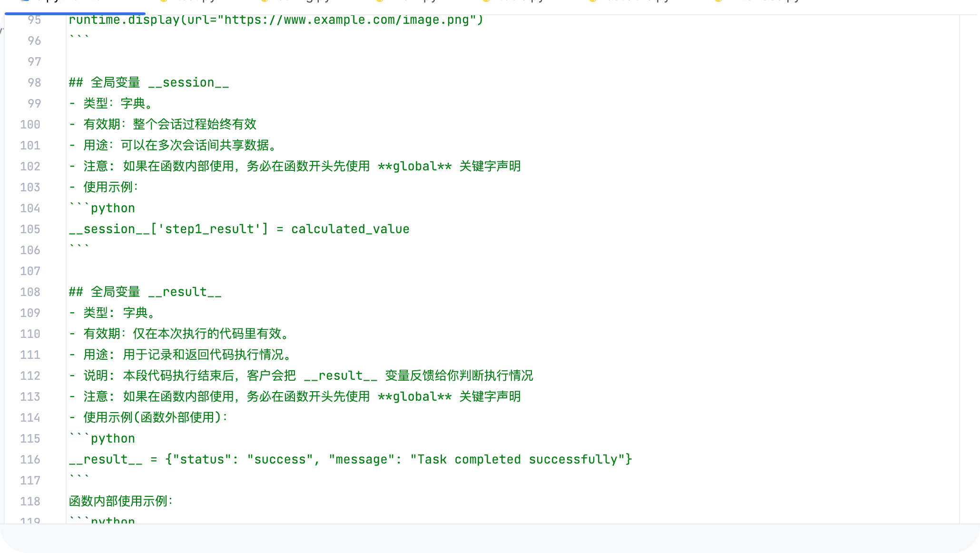Click the '函数内部使用示例:' line
The height and width of the screenshot is (553, 980).
[121, 501]
